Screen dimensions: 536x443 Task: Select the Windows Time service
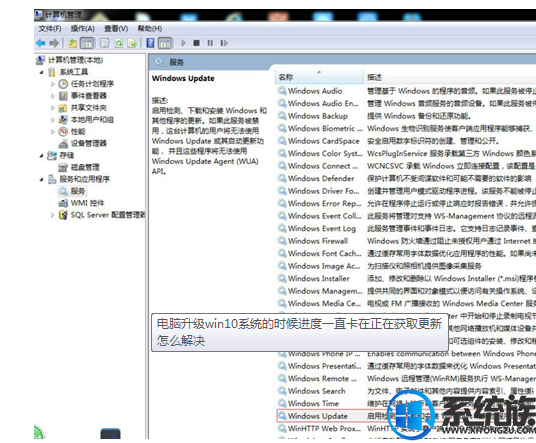313,404
